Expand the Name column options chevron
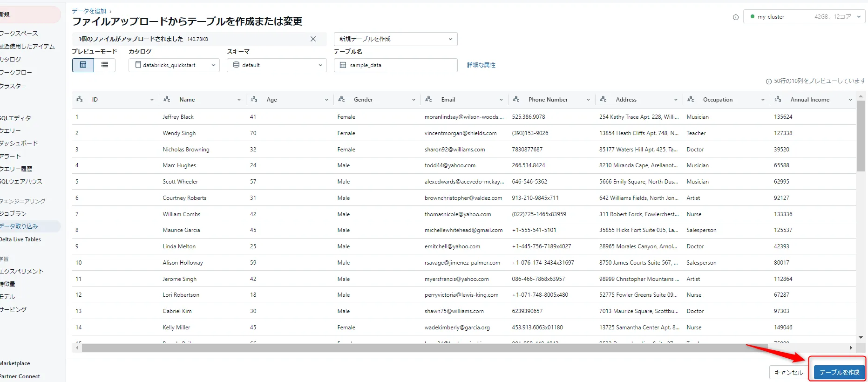This screenshot has width=868, height=382. point(239,100)
